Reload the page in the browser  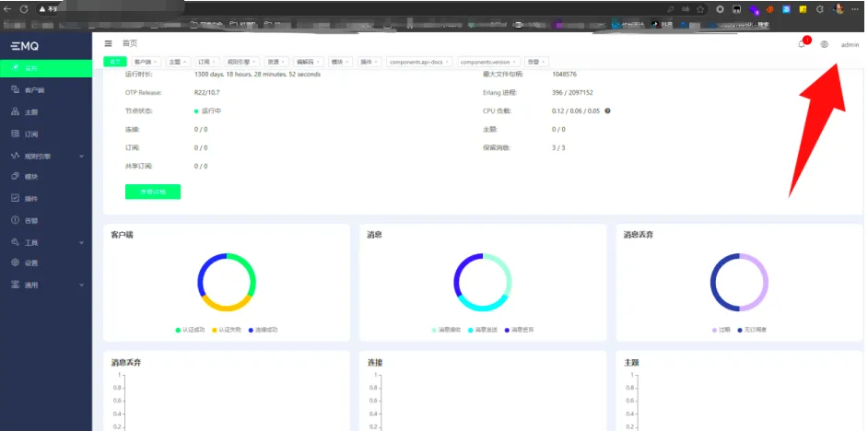(x=24, y=9)
